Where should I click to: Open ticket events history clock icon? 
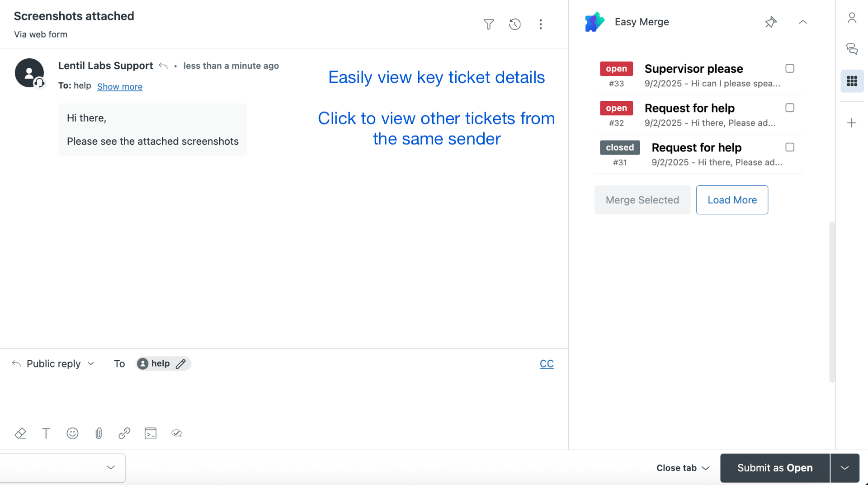514,24
